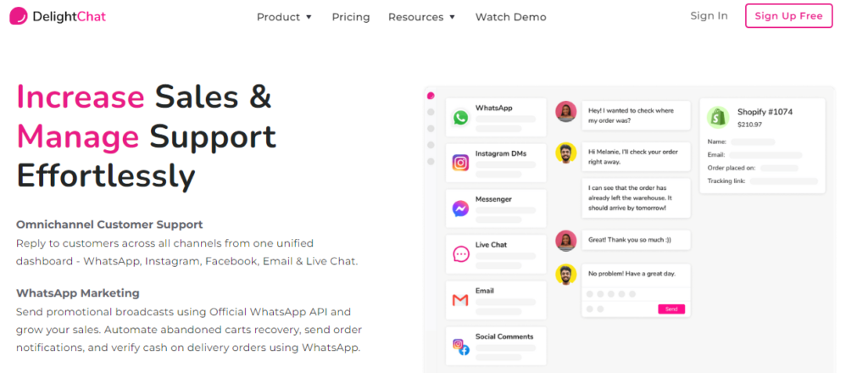Select the Messenger card label

pyautogui.click(x=493, y=198)
